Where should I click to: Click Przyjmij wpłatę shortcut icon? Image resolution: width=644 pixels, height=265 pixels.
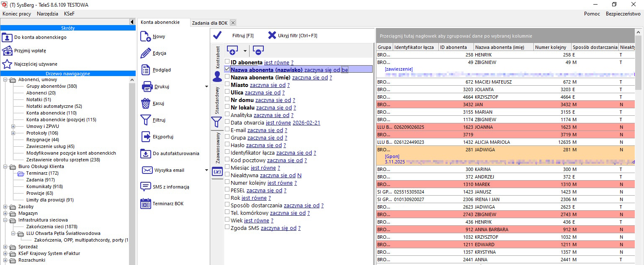7,51
